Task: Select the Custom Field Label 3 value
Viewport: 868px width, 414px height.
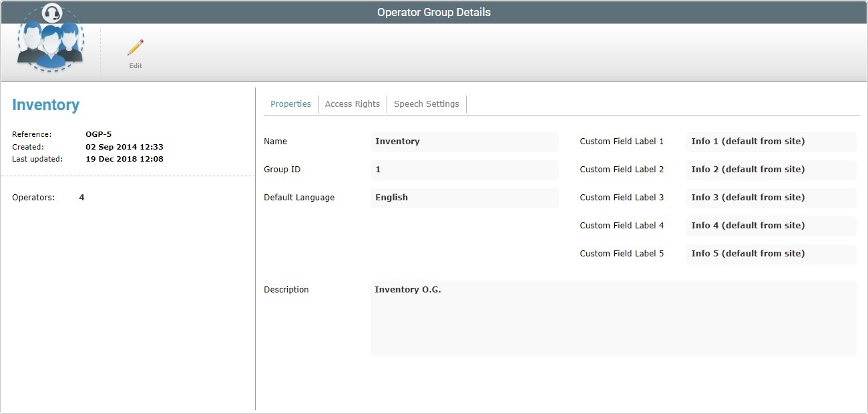Action: [x=771, y=197]
